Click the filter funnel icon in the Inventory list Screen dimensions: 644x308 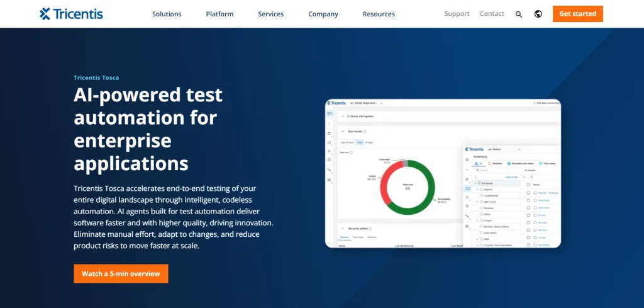pos(531,177)
